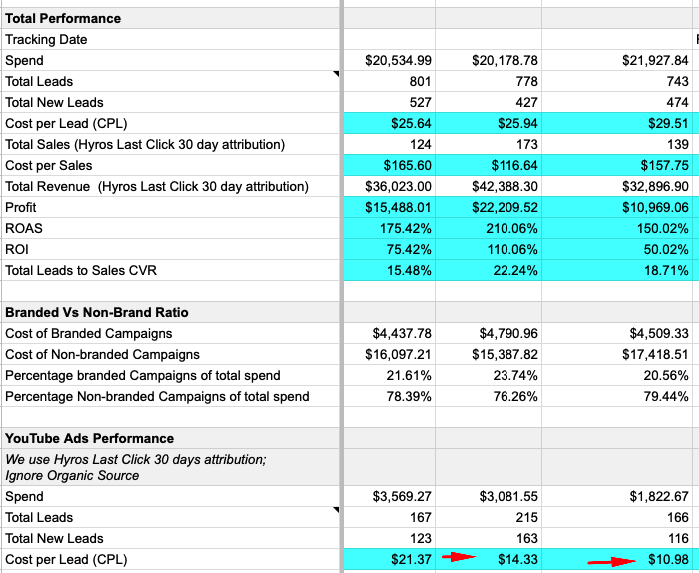Select spend value $21,927.84
Screen dimensions: 699x573
617,60
